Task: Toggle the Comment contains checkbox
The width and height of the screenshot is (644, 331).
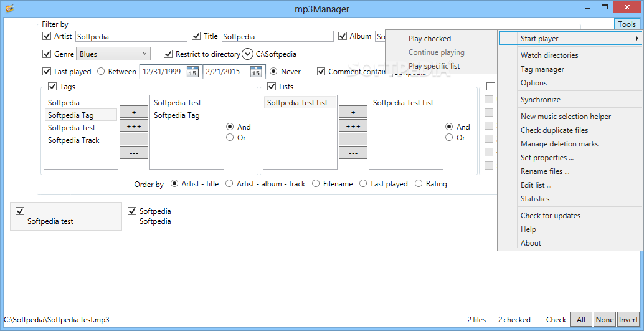Action: (x=321, y=72)
